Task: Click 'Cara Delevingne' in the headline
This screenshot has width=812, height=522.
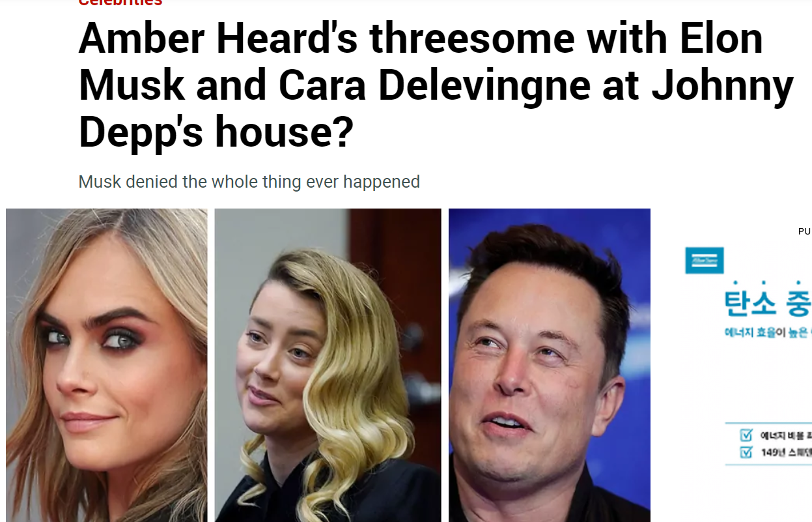Action: [434, 85]
